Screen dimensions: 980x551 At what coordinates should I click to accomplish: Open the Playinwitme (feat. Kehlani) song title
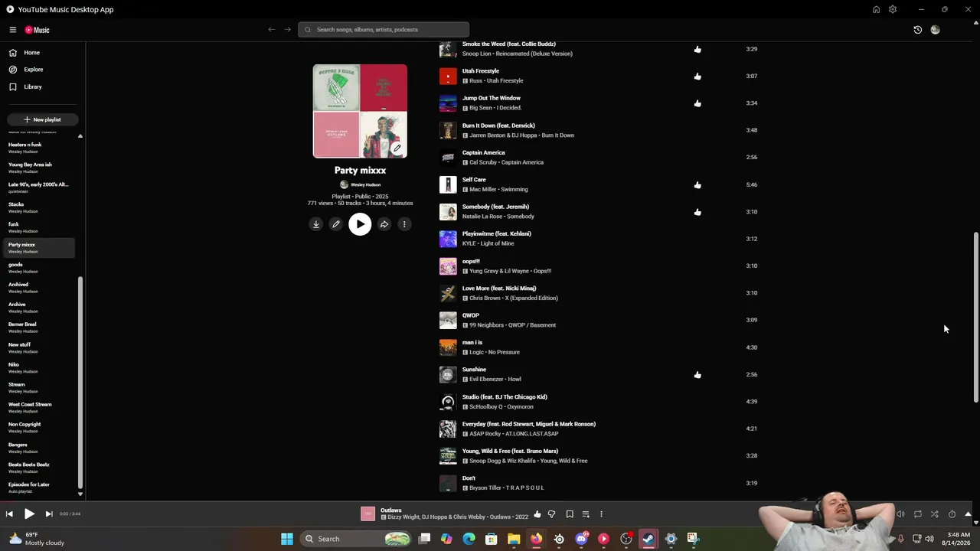point(496,233)
